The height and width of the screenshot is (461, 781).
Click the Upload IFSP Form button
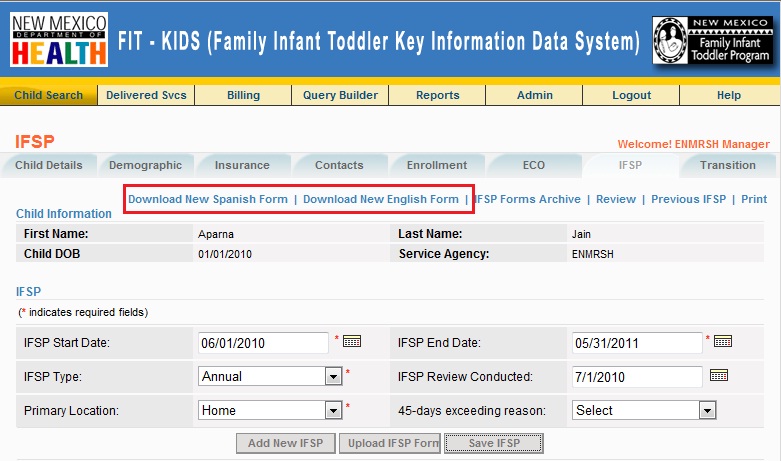point(390,443)
